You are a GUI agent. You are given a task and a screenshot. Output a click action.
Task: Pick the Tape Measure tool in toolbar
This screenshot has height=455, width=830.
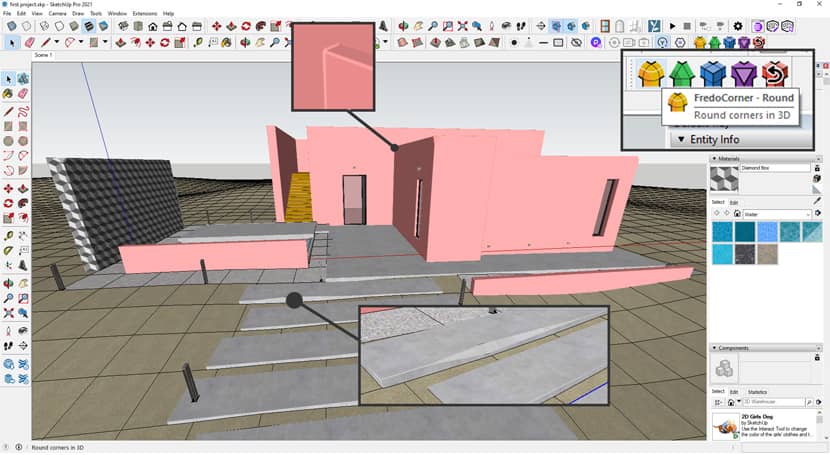pyautogui.click(x=198, y=42)
